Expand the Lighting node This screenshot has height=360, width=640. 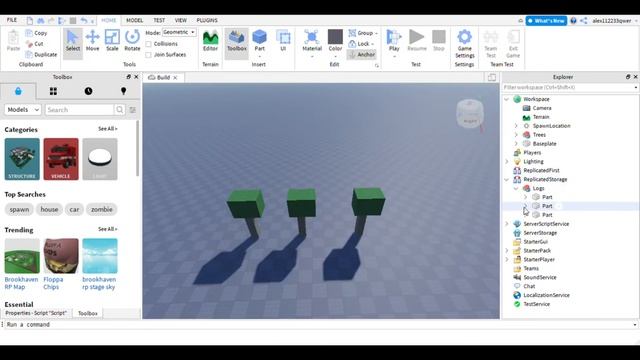pos(507,162)
